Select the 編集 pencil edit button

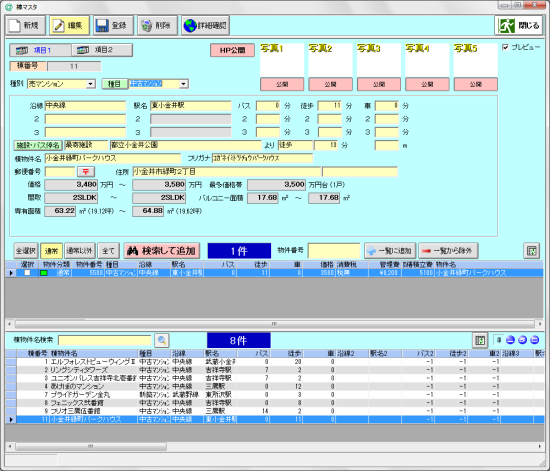pos(69,26)
